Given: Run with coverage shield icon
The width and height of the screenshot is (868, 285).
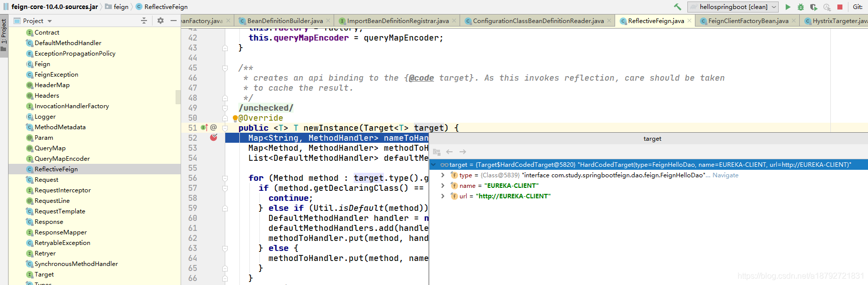Looking at the screenshot, I should pyautogui.click(x=814, y=7).
